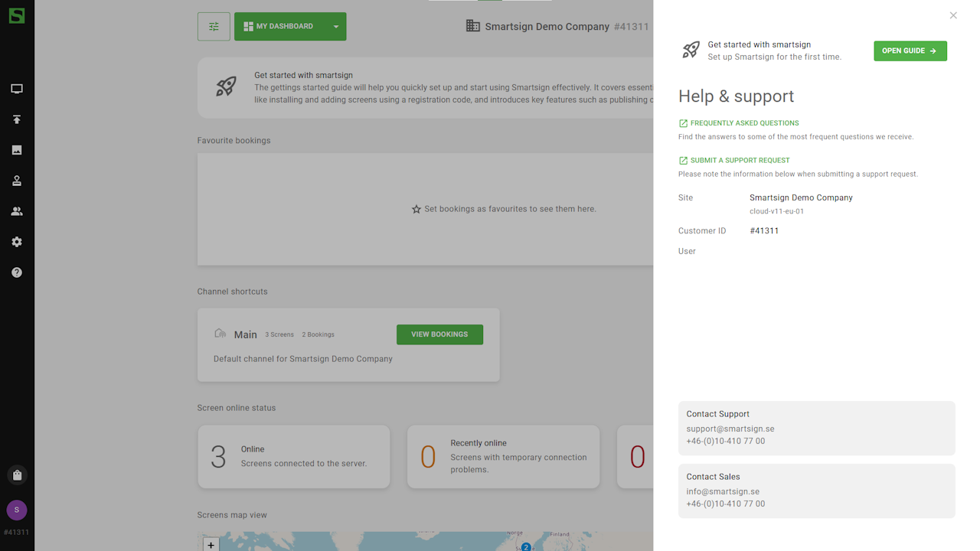
Task: Click the MY DASHBOARD button
Action: [279, 27]
